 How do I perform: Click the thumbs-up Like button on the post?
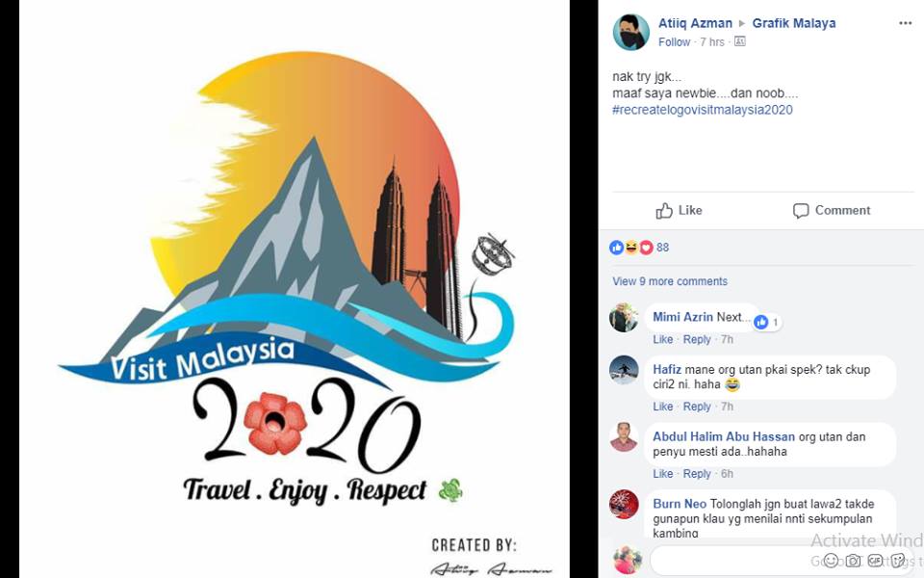[x=679, y=211]
